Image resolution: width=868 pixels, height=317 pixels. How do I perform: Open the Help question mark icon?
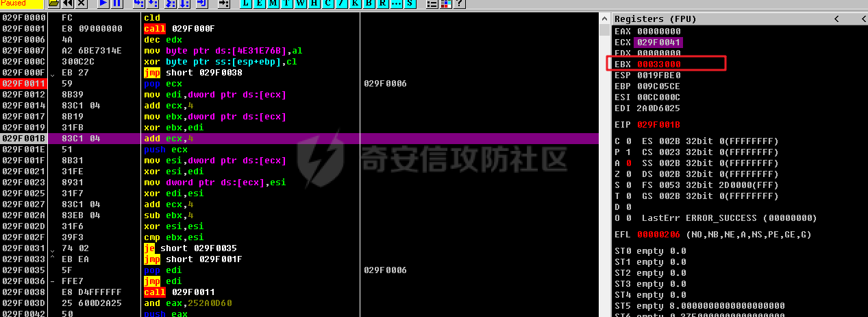click(460, 3)
